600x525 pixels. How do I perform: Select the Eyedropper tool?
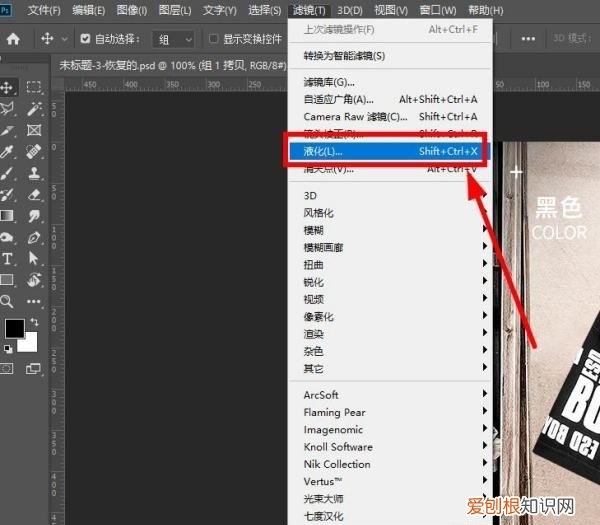(x=7, y=152)
